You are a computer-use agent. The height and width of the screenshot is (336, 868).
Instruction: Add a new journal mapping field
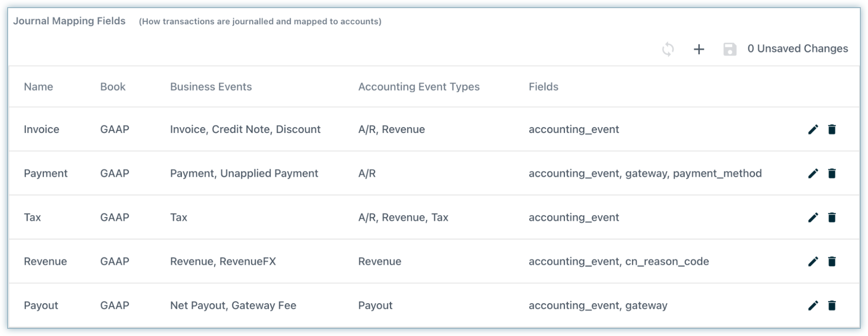pyautogui.click(x=699, y=49)
